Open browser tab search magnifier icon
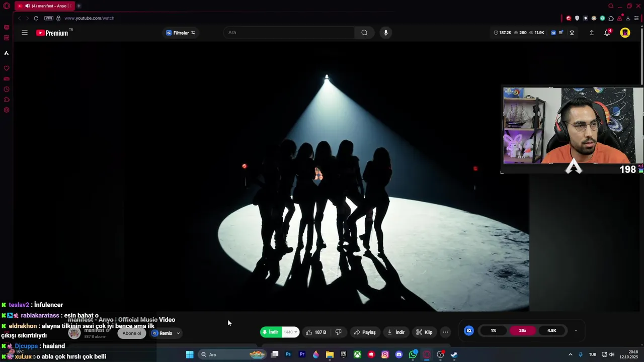 (611, 6)
